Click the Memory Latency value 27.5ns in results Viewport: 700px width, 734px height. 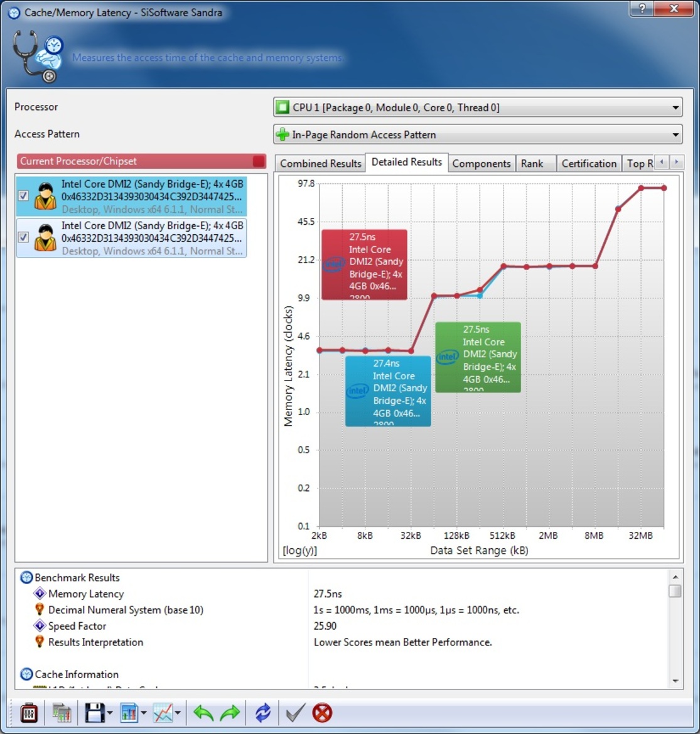click(x=328, y=593)
